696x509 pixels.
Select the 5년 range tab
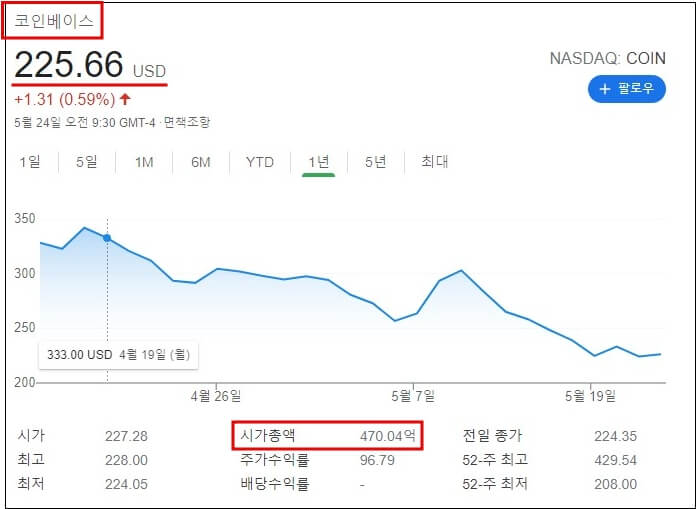376,162
